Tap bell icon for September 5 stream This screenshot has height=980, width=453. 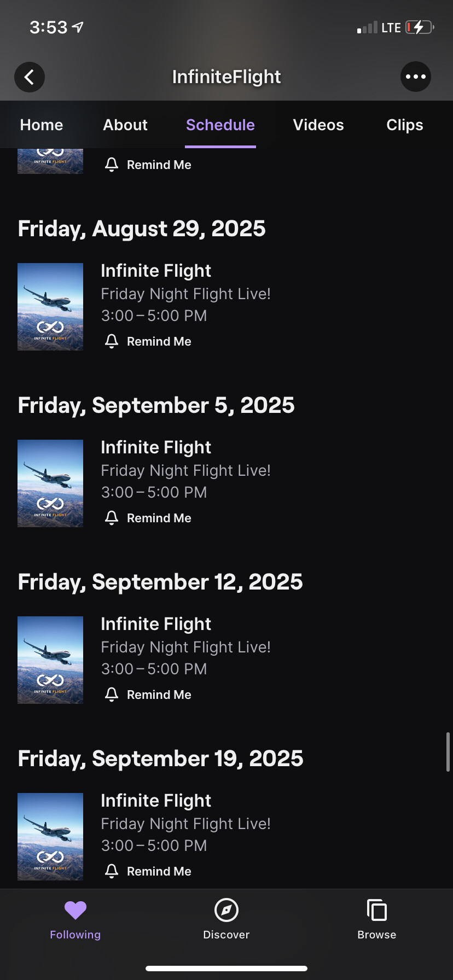pyautogui.click(x=112, y=518)
